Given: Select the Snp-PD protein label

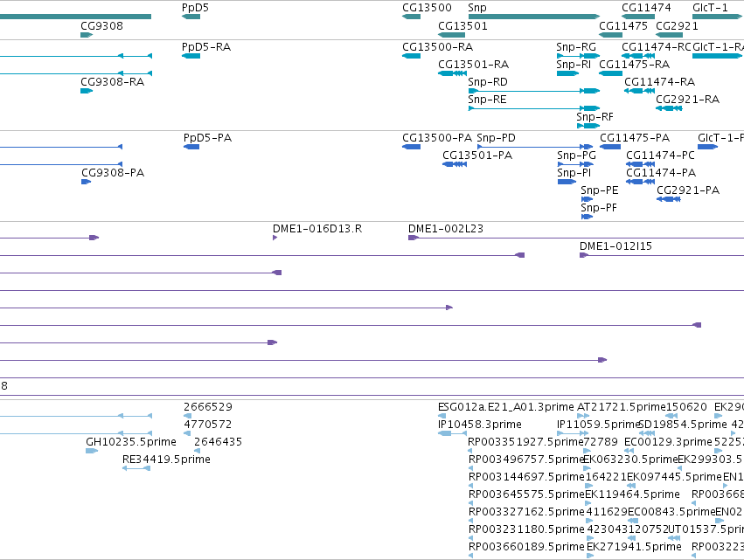Looking at the screenshot, I should click(x=497, y=138).
